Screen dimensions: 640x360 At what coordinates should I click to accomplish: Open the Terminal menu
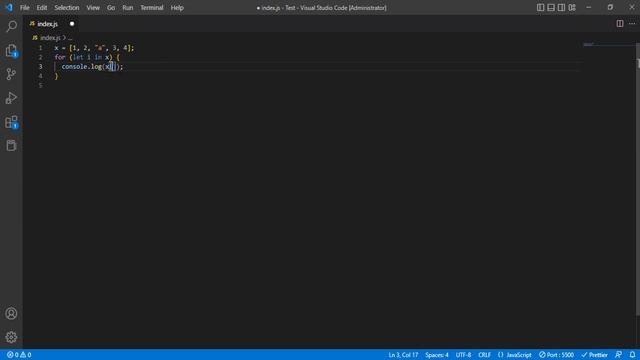(x=151, y=7)
